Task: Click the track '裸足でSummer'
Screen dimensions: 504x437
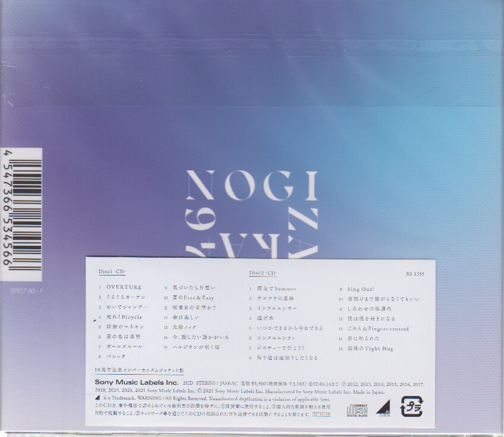Action: pos(277,289)
